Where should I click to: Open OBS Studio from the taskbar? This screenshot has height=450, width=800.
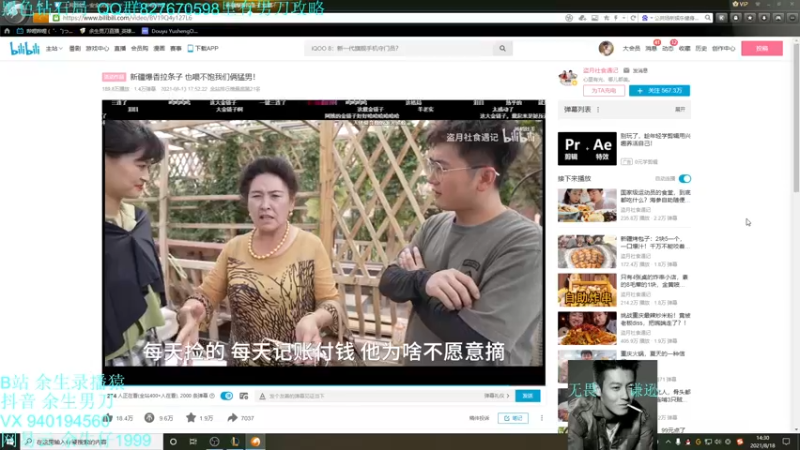(x=214, y=442)
